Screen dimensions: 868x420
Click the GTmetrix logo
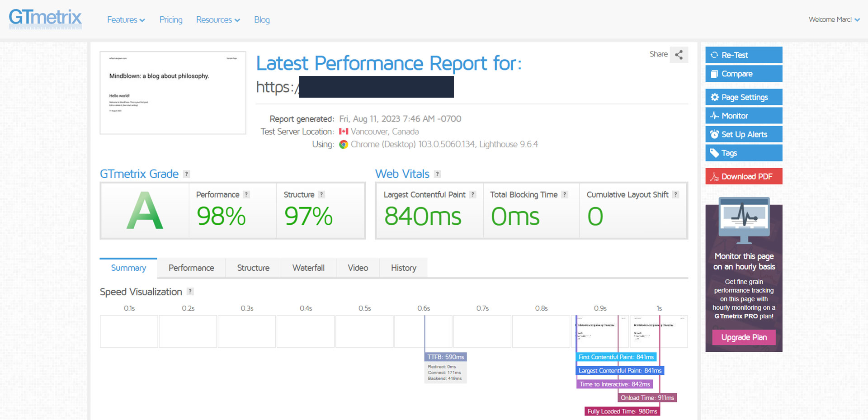pyautogui.click(x=45, y=19)
